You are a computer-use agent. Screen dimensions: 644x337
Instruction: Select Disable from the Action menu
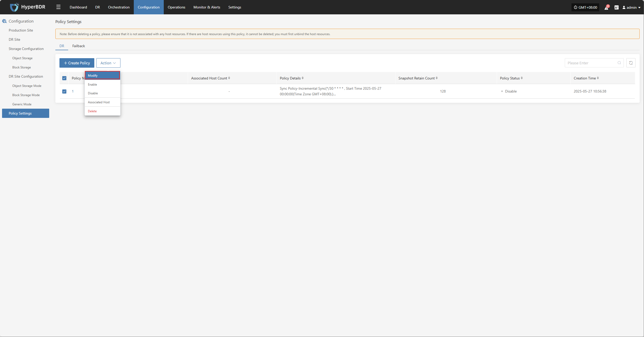(103, 93)
